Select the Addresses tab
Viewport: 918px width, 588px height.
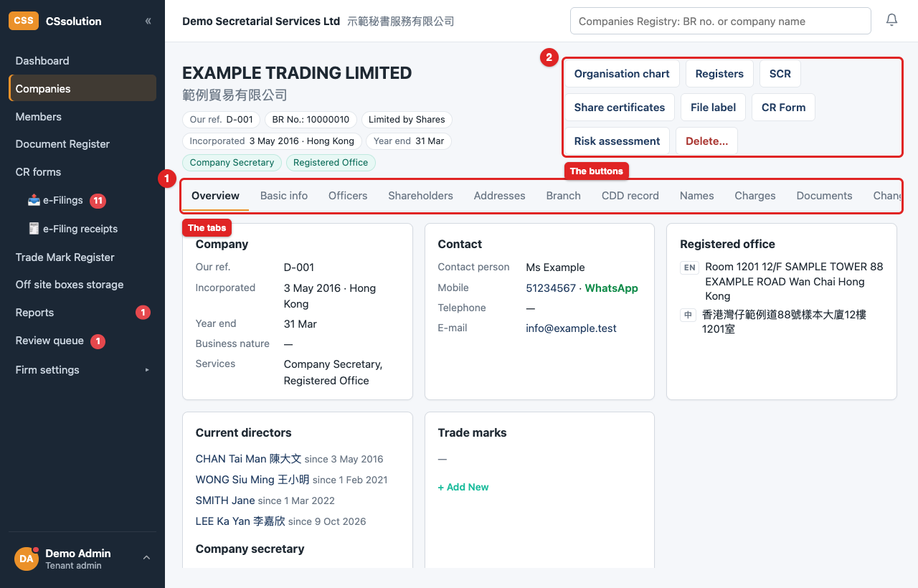pos(500,196)
